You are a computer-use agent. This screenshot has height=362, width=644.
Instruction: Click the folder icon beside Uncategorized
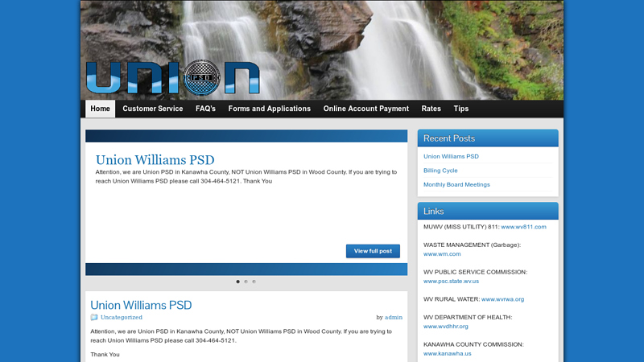point(94,318)
